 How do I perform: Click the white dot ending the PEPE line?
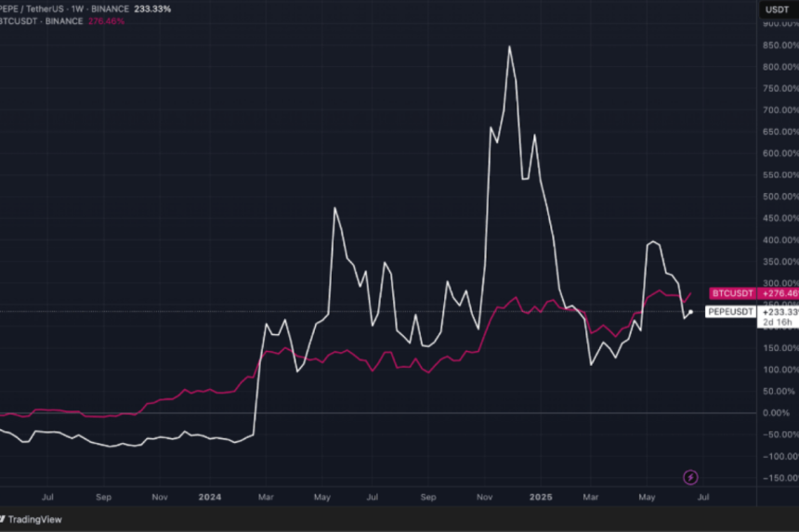[690, 312]
